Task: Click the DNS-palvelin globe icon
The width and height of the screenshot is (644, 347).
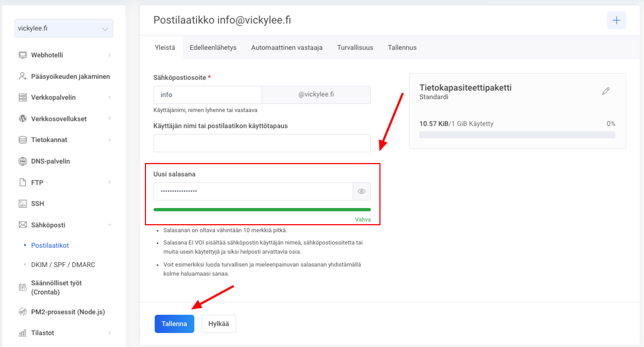Action: click(x=23, y=161)
